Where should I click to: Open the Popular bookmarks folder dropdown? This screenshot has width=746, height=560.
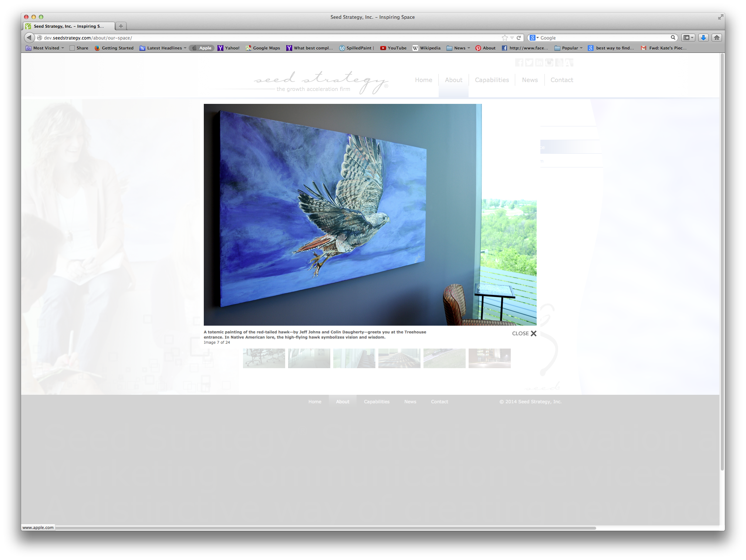(x=568, y=48)
